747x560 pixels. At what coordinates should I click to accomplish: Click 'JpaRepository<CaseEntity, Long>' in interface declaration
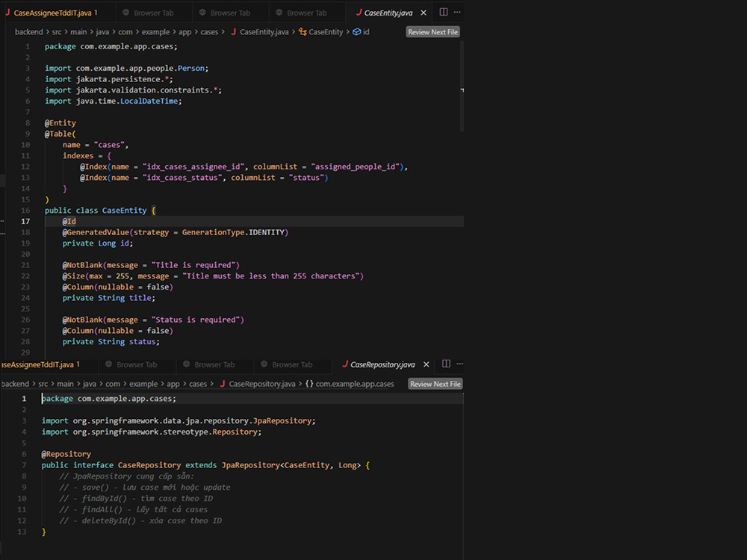pyautogui.click(x=291, y=465)
